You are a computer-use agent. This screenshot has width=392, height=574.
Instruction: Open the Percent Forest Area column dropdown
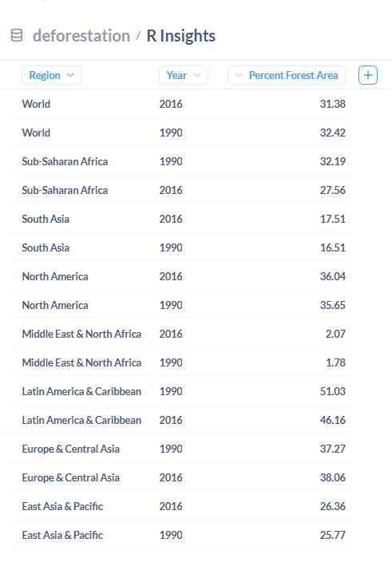pyautogui.click(x=287, y=75)
